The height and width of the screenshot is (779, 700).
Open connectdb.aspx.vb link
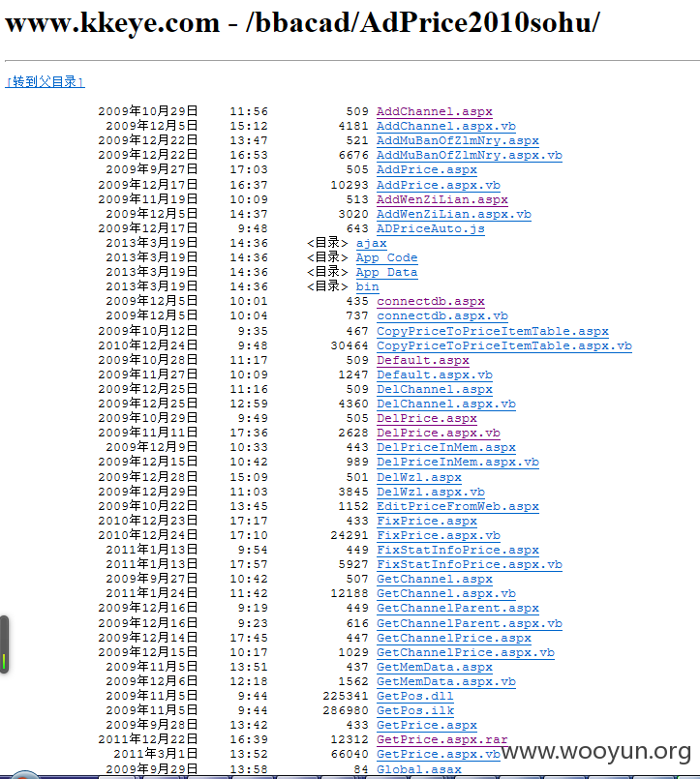pos(442,316)
